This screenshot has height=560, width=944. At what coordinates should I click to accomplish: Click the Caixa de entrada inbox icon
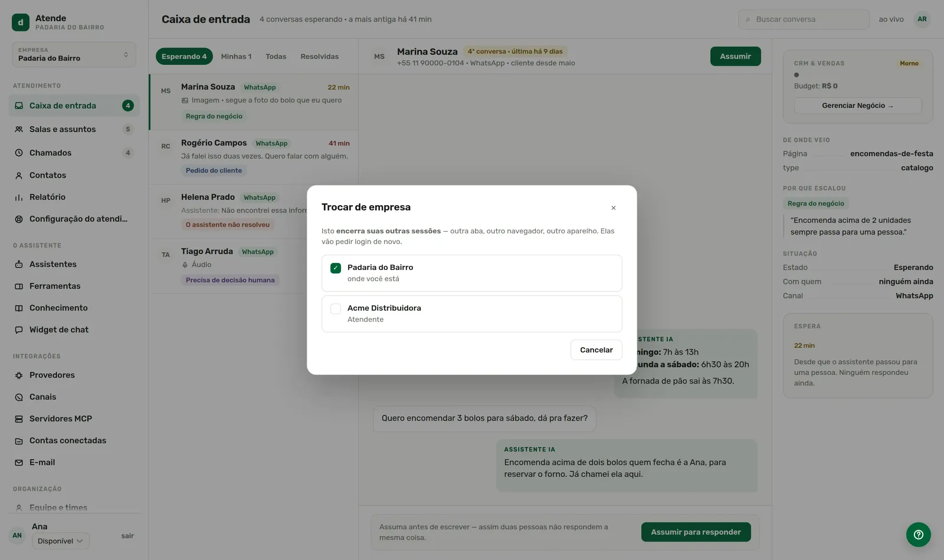click(x=19, y=106)
